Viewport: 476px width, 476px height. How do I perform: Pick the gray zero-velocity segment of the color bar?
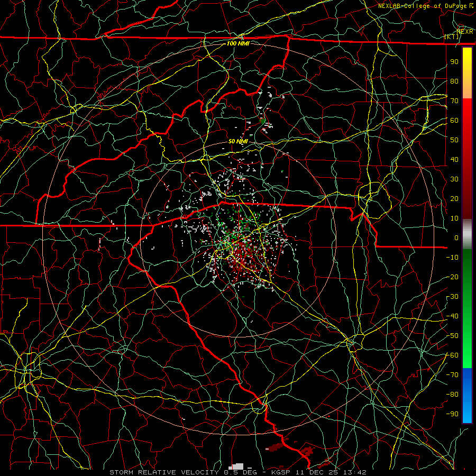pos(467,234)
